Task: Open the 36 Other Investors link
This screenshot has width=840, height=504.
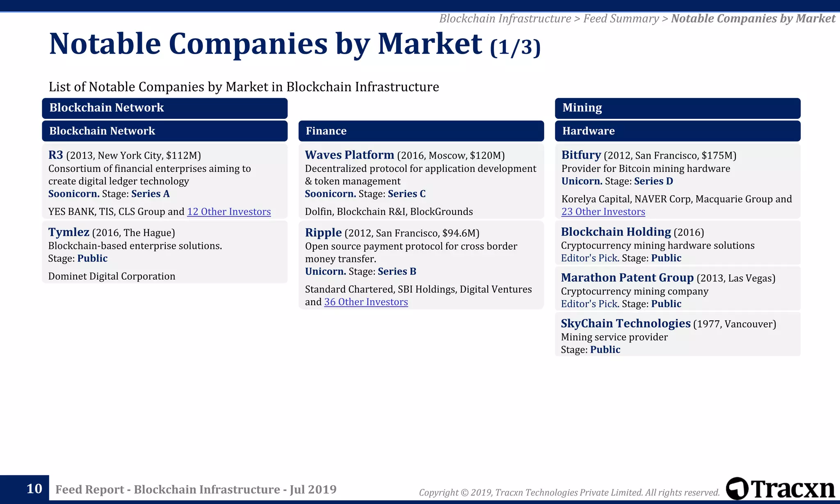Action: [x=366, y=302]
